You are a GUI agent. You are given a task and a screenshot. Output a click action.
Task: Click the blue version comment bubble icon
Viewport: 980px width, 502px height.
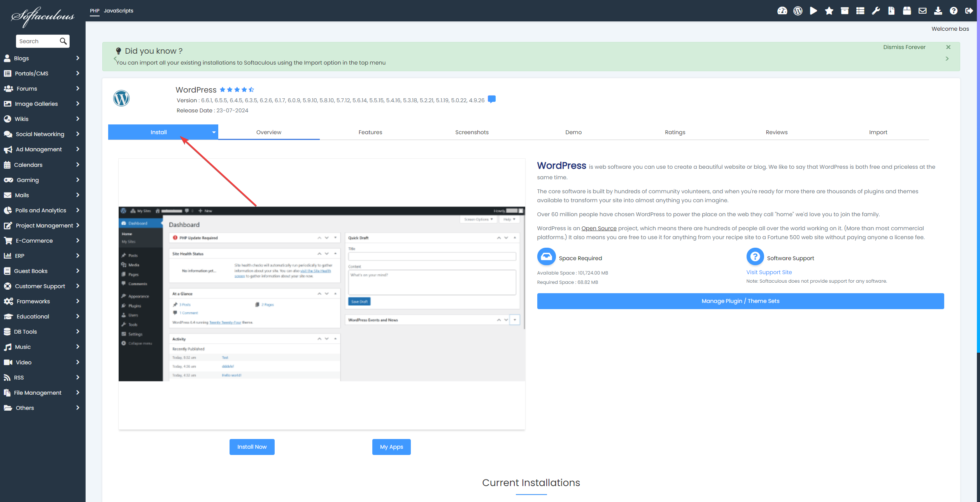point(492,100)
